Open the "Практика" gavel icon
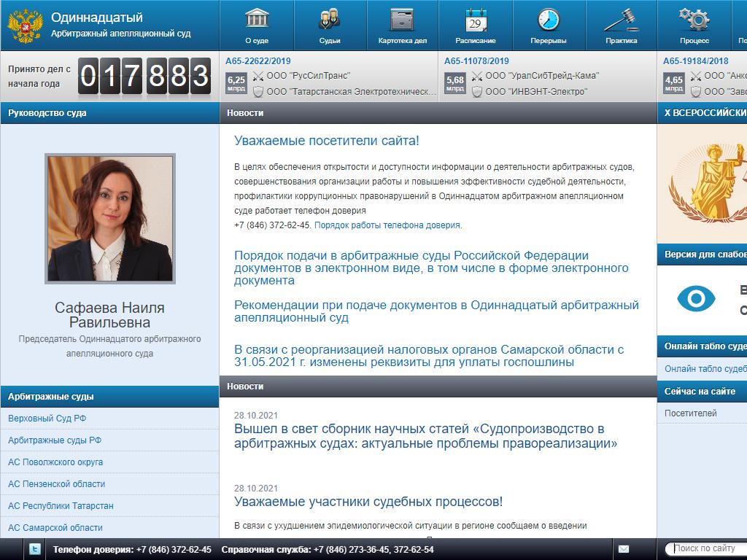The image size is (747, 560). click(621, 20)
